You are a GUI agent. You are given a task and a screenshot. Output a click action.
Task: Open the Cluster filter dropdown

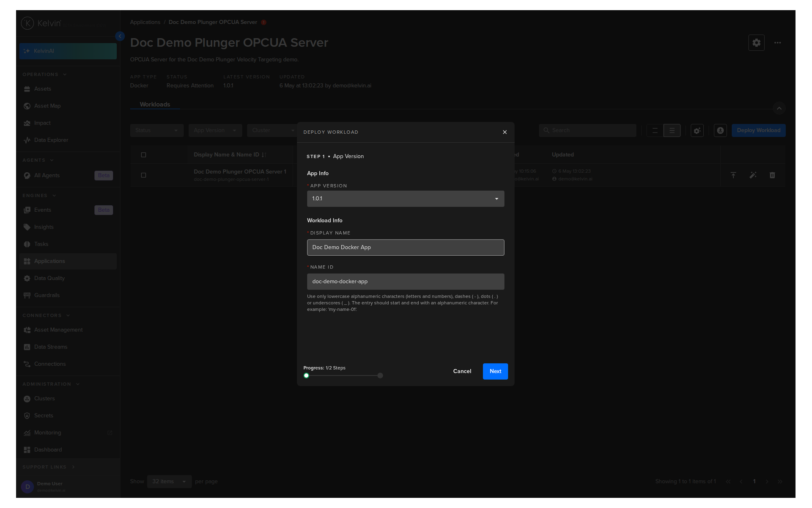(x=273, y=130)
